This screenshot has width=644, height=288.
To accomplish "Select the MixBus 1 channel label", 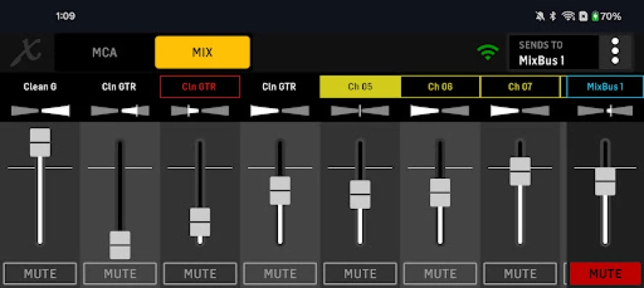I will coord(605,87).
